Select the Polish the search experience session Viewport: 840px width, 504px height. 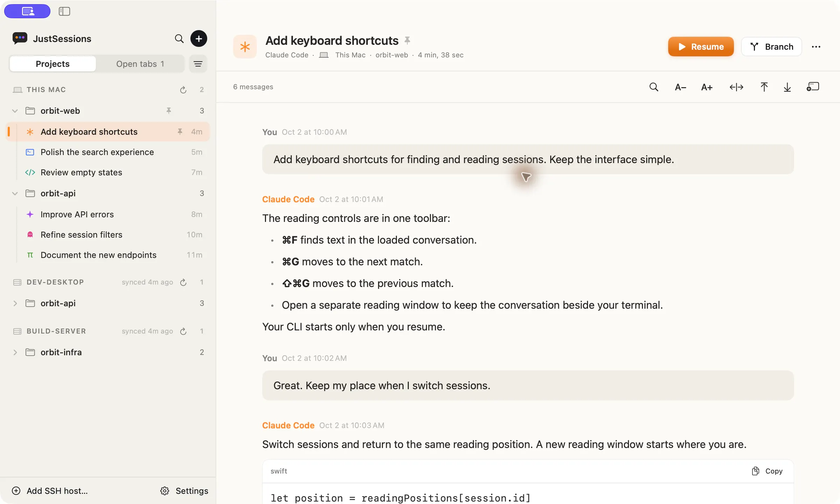108,152
